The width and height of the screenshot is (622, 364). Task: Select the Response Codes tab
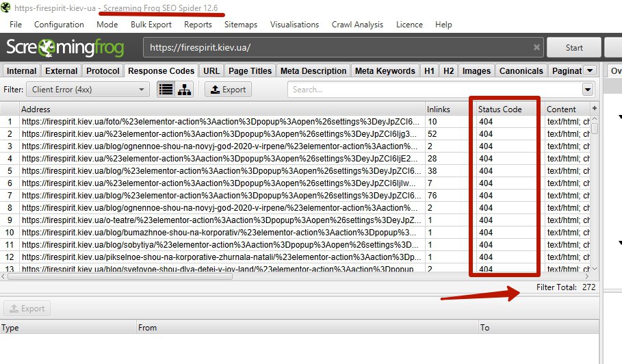tap(161, 71)
